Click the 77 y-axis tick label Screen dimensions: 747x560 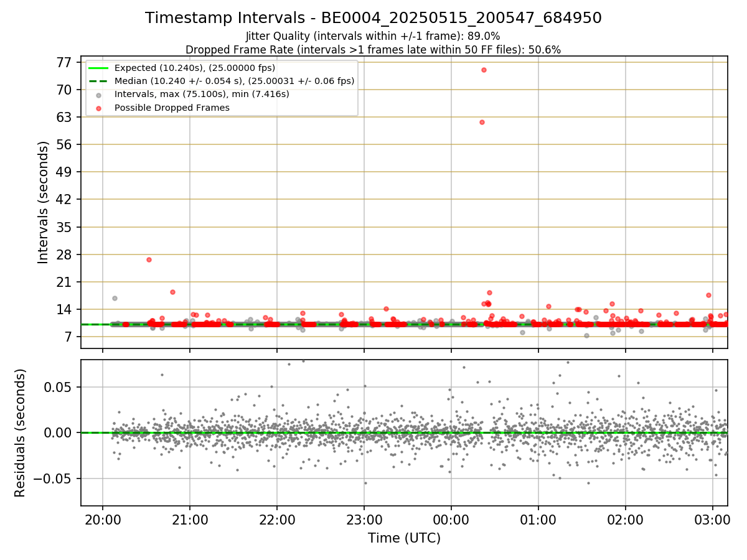tap(64, 62)
